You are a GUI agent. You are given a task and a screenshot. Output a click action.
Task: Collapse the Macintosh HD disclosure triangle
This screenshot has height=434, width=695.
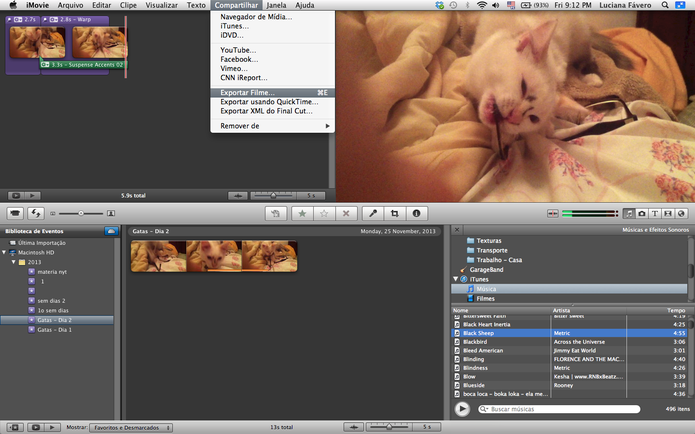point(4,252)
